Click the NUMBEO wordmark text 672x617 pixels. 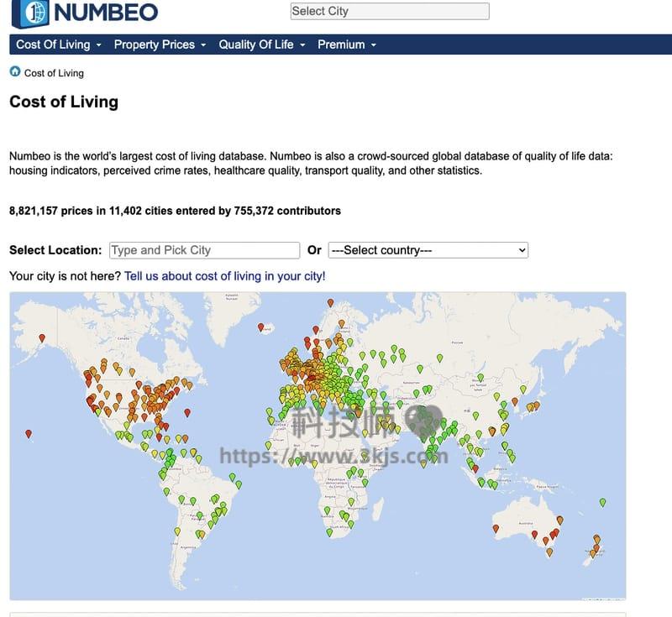click(x=106, y=12)
